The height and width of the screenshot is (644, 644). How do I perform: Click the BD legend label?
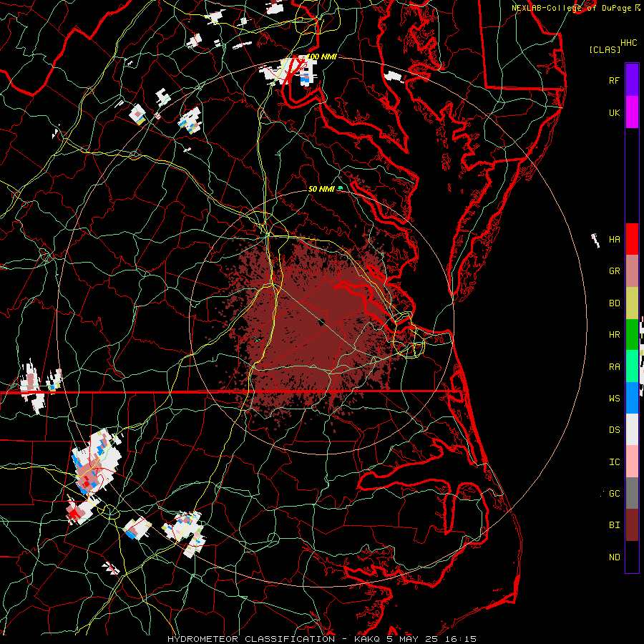[x=614, y=303]
